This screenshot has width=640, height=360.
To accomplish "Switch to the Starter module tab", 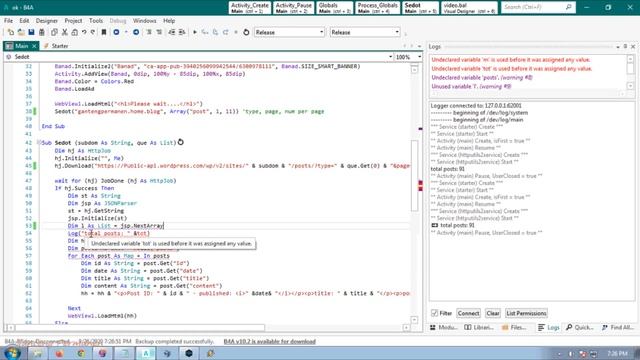I will click(x=56, y=46).
